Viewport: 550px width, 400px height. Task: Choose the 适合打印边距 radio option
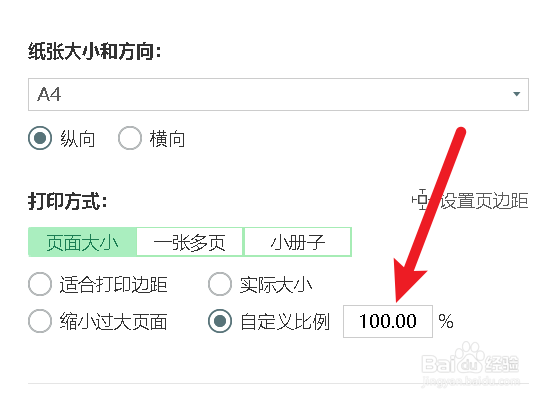click(40, 284)
